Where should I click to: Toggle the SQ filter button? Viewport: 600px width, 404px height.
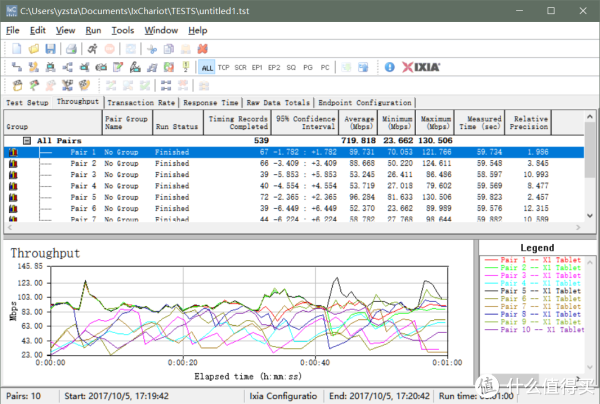(291, 68)
